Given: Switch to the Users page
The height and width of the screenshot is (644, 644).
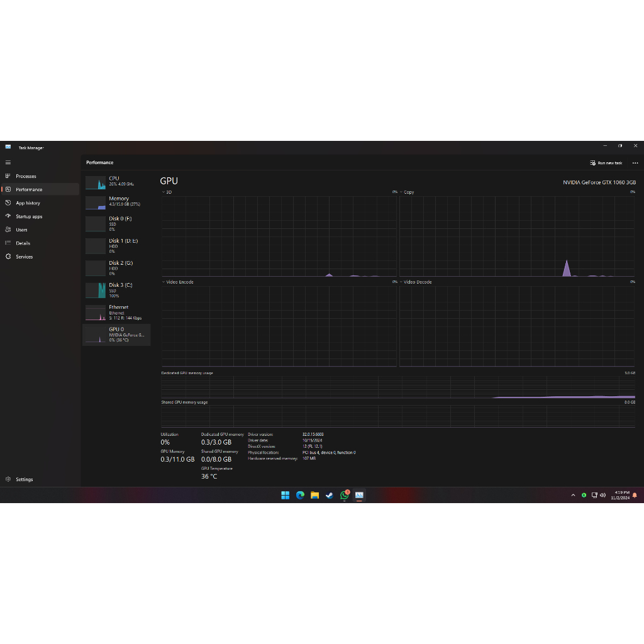Looking at the screenshot, I should [x=40, y=230].
